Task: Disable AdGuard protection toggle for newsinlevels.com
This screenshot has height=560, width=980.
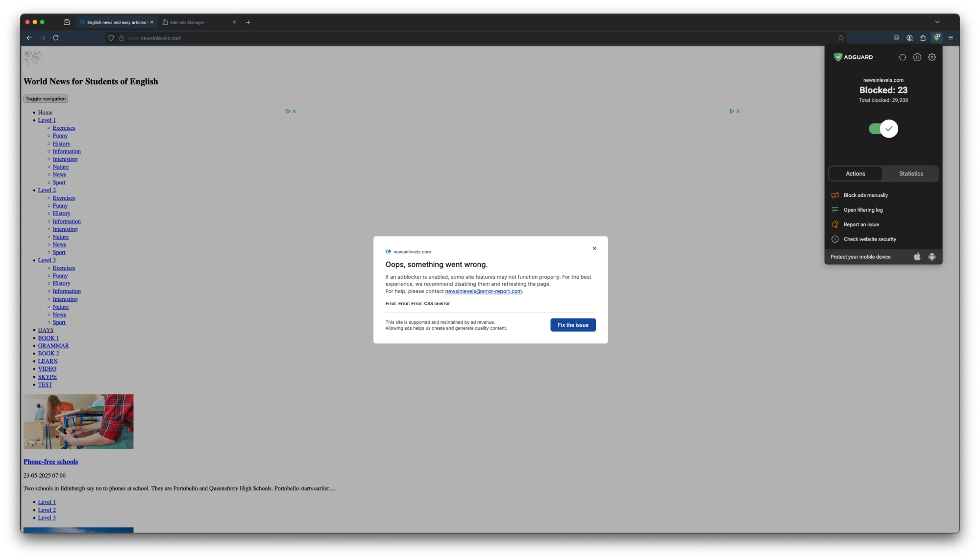Action: [x=883, y=128]
